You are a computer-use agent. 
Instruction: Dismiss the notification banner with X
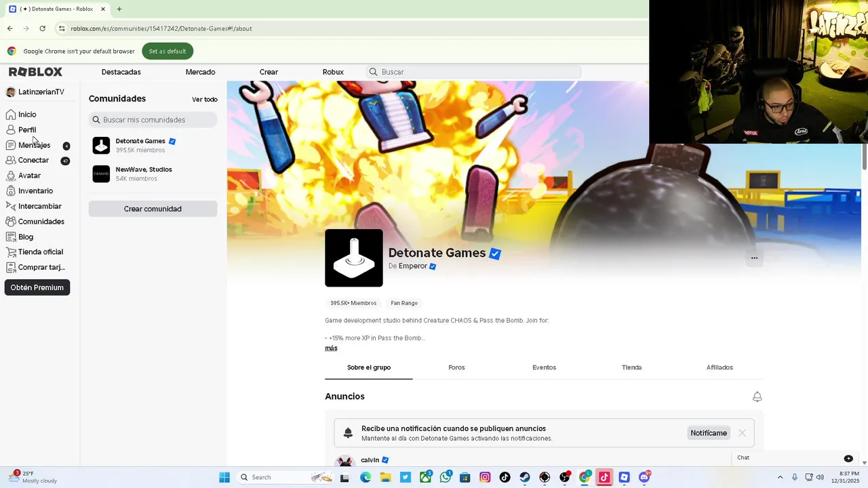click(742, 433)
